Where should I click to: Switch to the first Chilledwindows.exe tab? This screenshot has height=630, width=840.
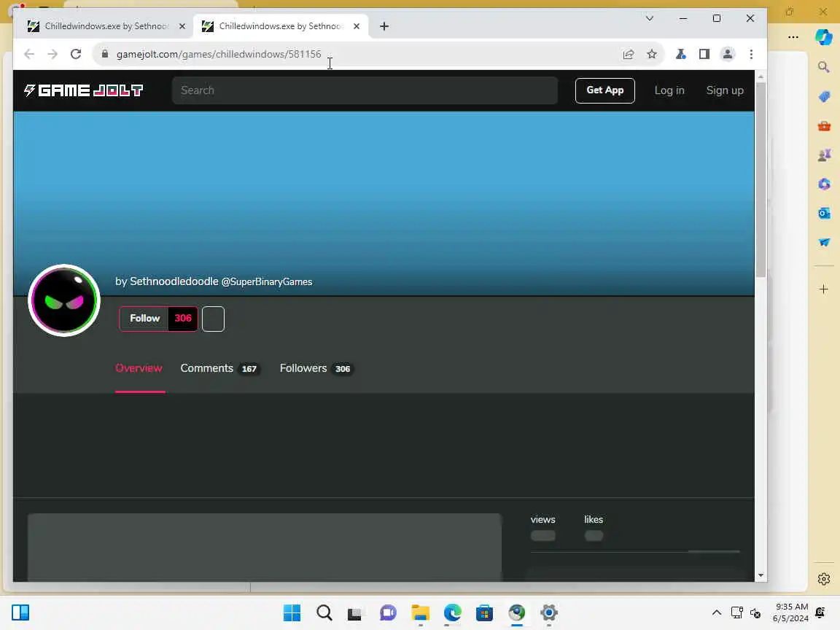[x=106, y=26]
